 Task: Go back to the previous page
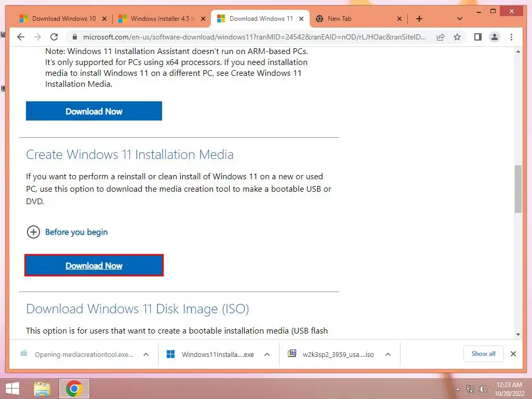pos(21,37)
